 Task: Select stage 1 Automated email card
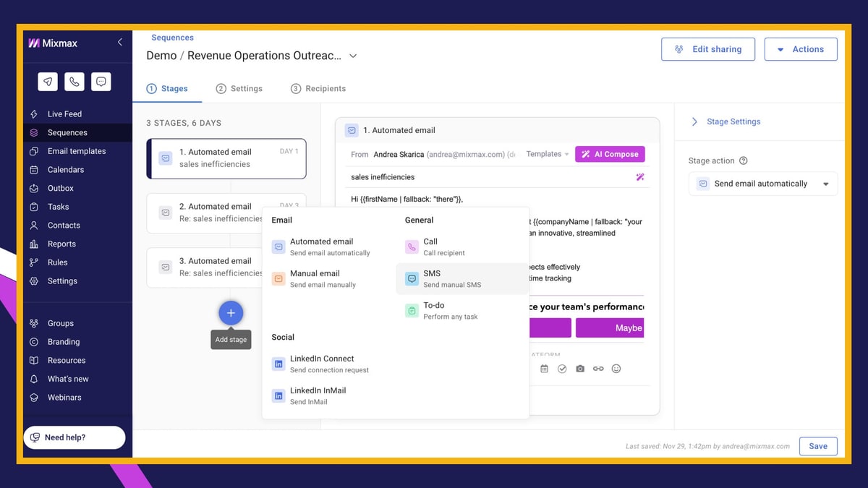(226, 158)
